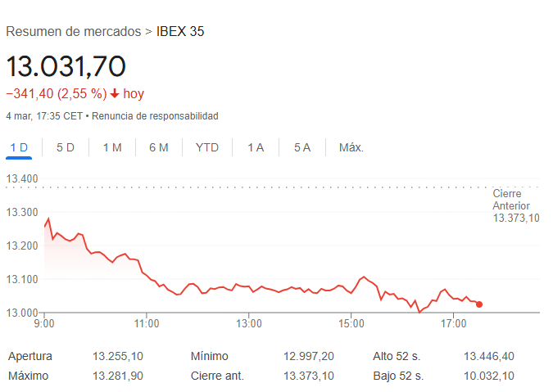Click the red down arrow next to hoy
The image size is (553, 392).
tap(115, 93)
